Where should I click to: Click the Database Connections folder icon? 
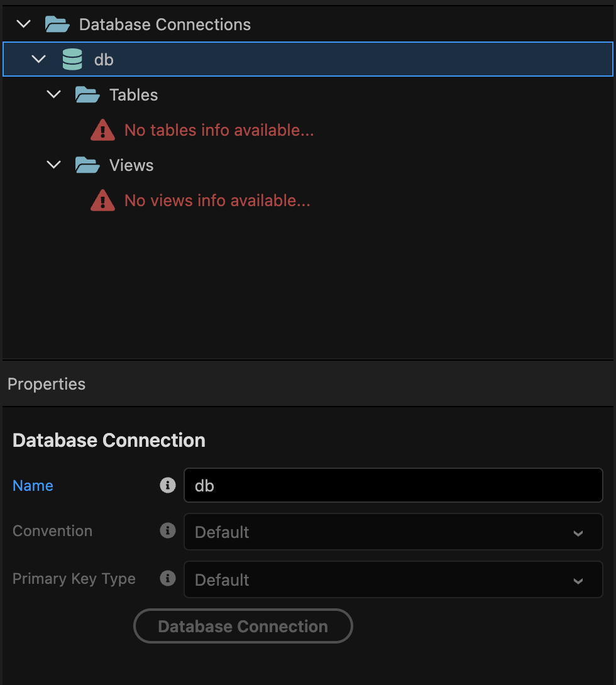[57, 25]
